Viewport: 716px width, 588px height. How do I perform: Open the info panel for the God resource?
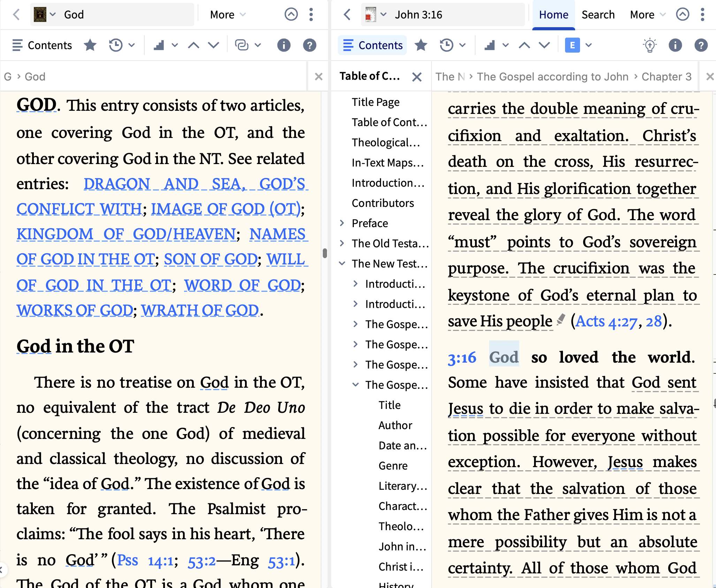284,45
